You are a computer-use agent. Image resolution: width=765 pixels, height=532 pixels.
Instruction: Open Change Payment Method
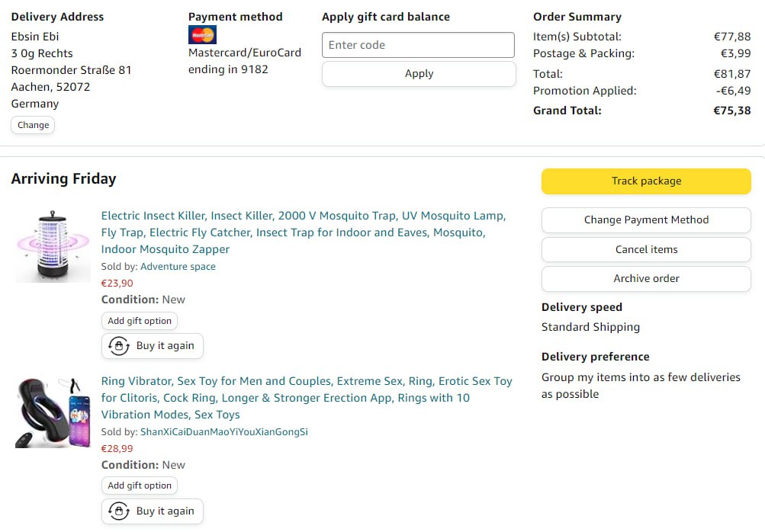646,220
